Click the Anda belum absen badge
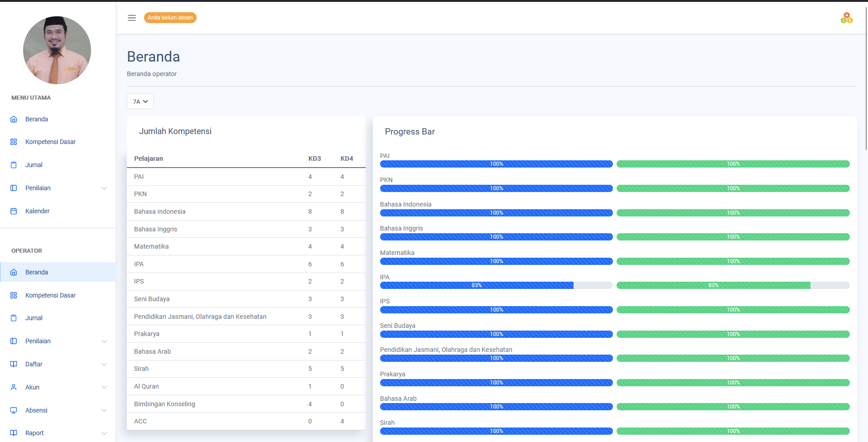 pos(170,18)
